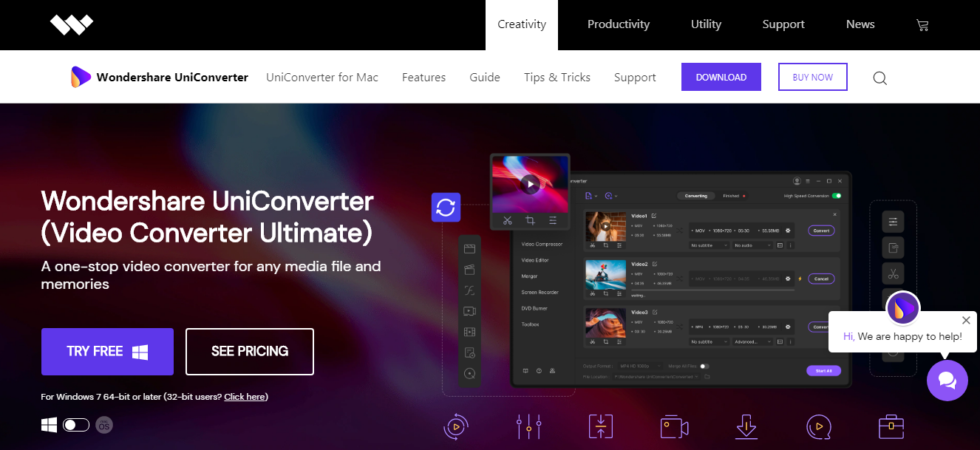Open the Utility menu
Viewport: 980px width, 450px height.
click(x=706, y=24)
